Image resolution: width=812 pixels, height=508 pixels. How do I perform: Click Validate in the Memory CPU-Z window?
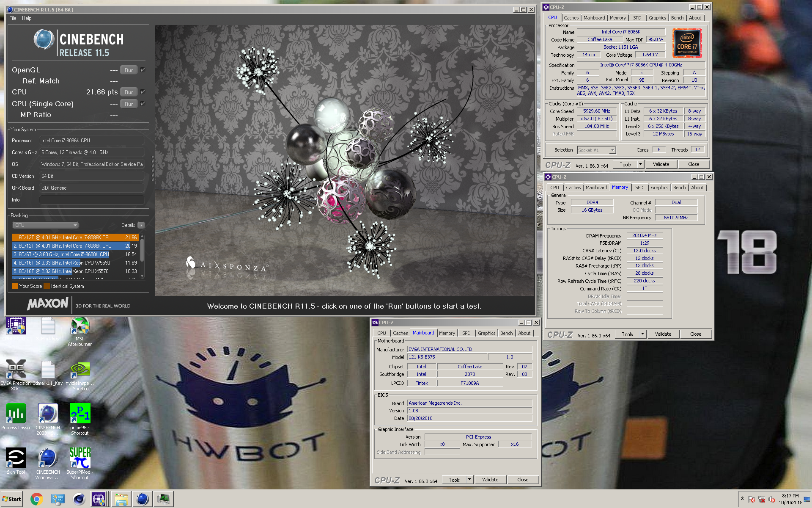663,334
